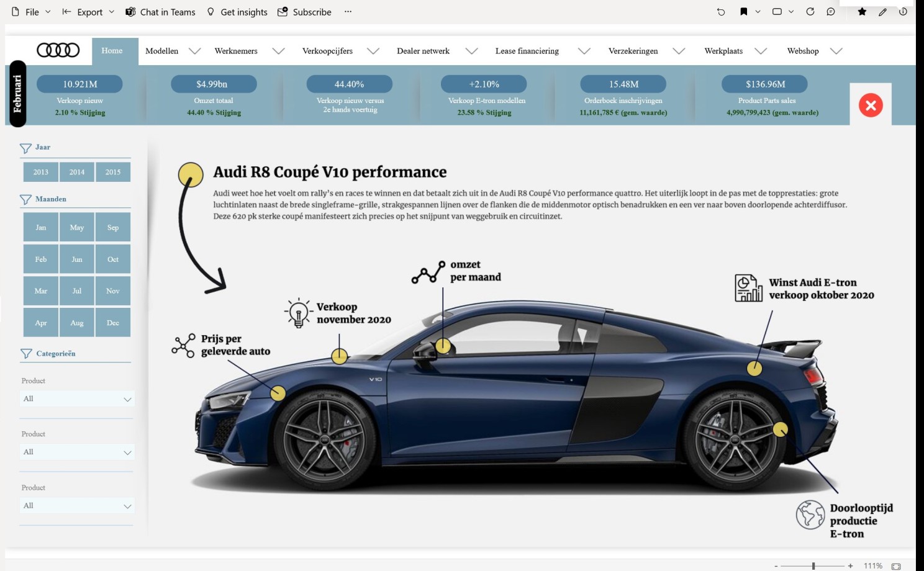Image resolution: width=924 pixels, height=571 pixels.
Task: Click the yellow hotspot near the rear spoiler
Action: tap(754, 369)
